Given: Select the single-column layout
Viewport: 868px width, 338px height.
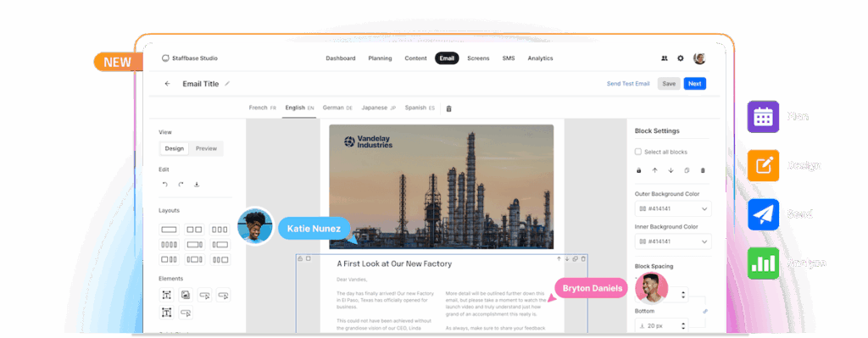Looking at the screenshot, I should (x=169, y=229).
